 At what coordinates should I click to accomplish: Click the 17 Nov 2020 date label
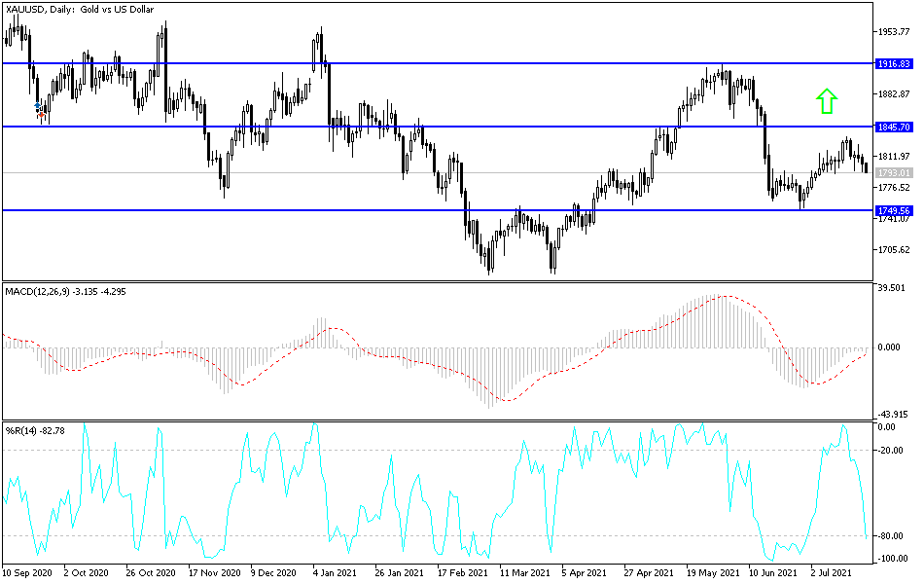214,573
